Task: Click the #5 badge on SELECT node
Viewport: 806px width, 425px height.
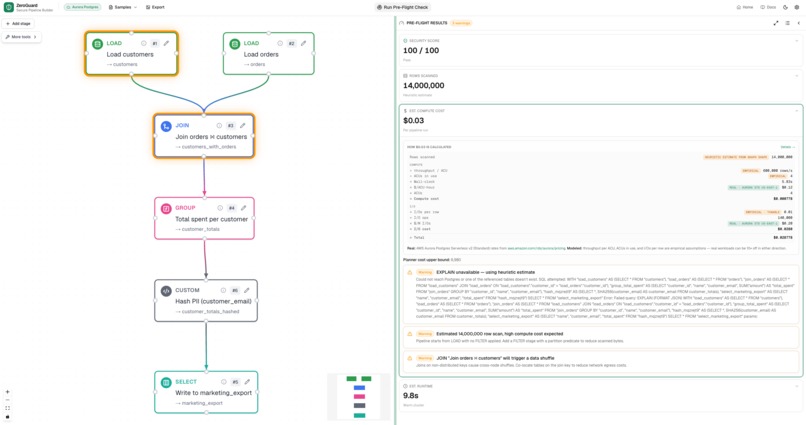Action: coord(235,382)
